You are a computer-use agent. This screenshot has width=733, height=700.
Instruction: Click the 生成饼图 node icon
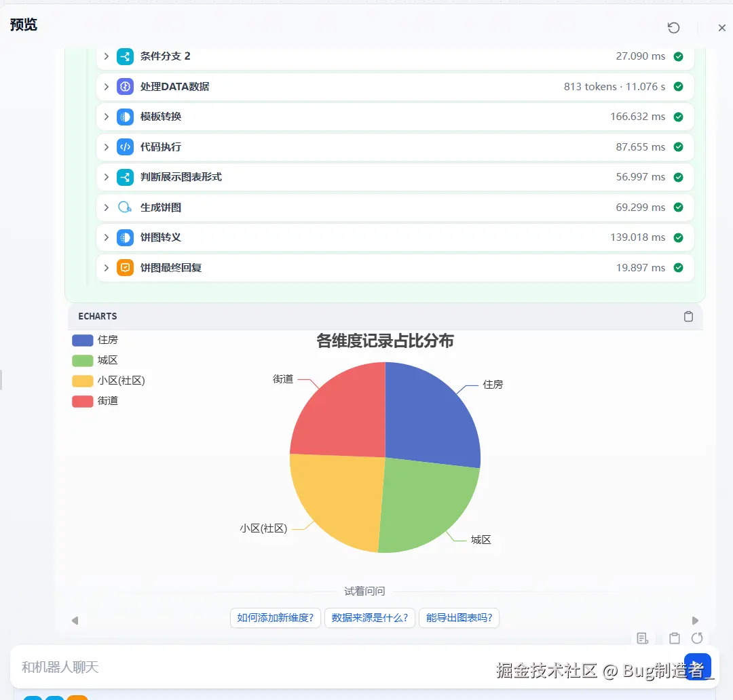[125, 207]
